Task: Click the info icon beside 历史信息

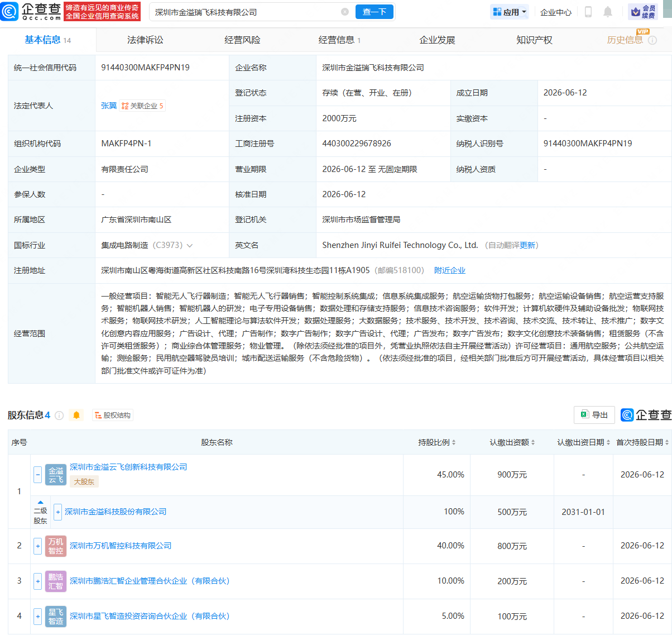Action: [x=652, y=40]
